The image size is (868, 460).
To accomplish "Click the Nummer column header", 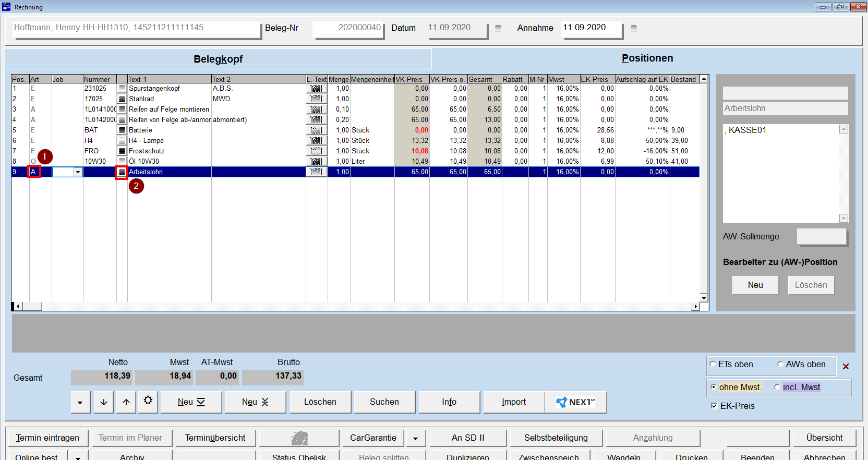I will coord(100,79).
